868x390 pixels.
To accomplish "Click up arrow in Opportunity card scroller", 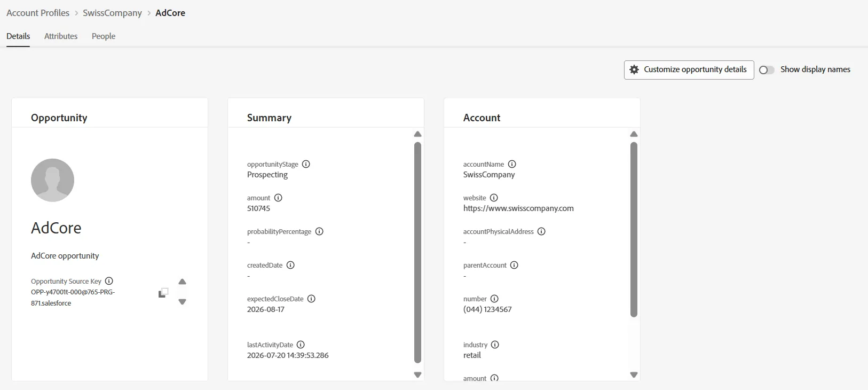I will pyautogui.click(x=182, y=282).
